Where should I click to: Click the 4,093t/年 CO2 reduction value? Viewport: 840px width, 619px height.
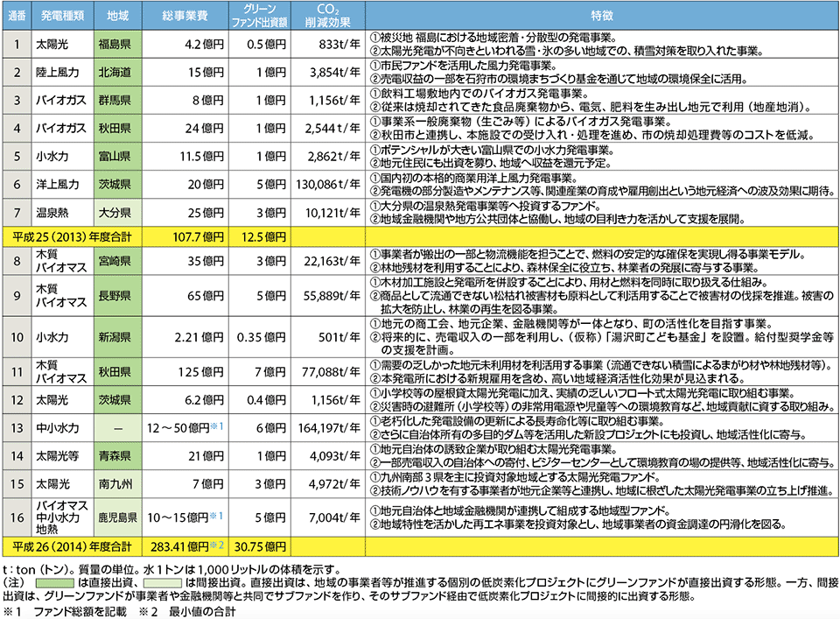click(335, 456)
